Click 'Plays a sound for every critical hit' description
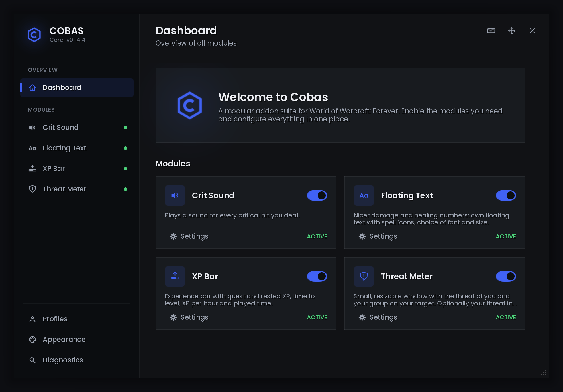The height and width of the screenshot is (392, 563). [x=232, y=215]
